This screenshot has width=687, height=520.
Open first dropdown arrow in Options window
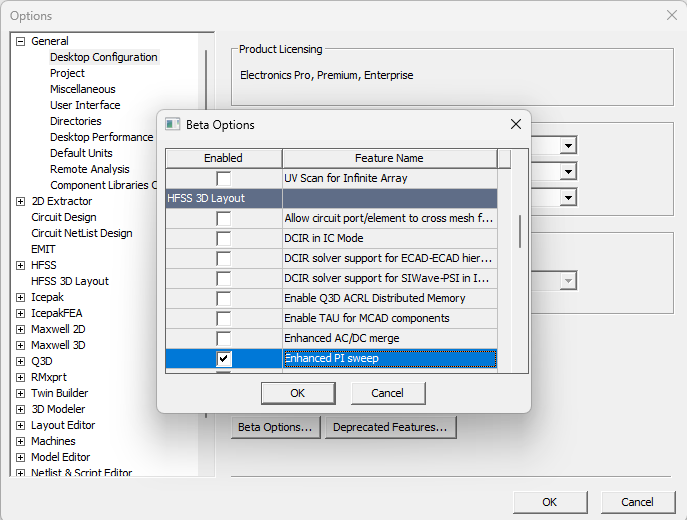(568, 145)
